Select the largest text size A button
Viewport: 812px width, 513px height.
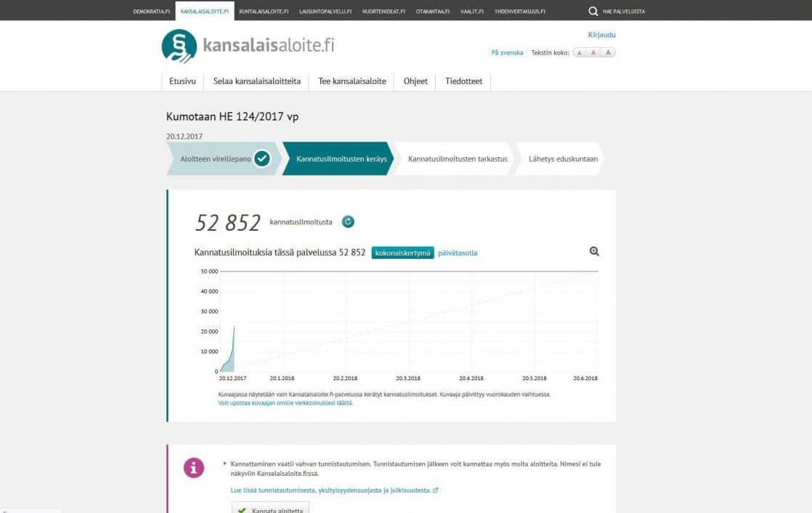click(x=608, y=53)
